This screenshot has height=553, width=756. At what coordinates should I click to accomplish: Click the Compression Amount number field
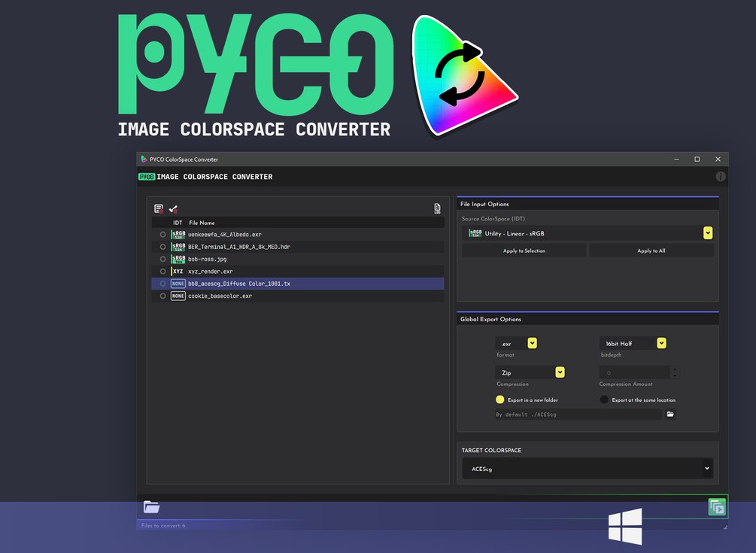(x=635, y=372)
